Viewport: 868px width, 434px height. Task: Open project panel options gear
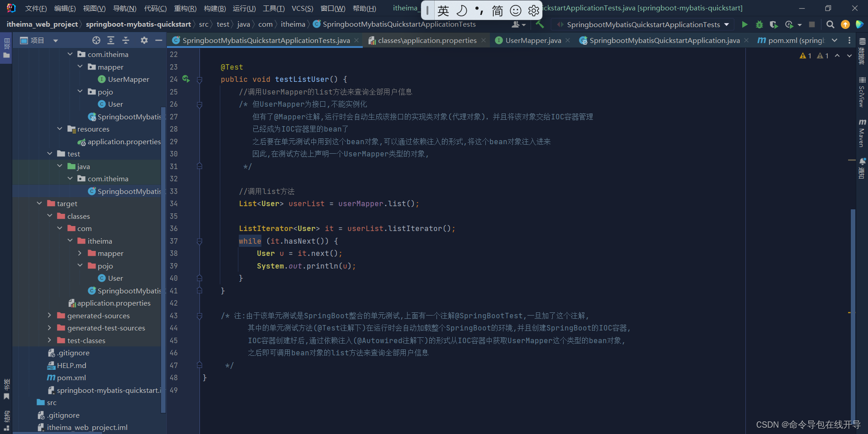click(x=144, y=40)
